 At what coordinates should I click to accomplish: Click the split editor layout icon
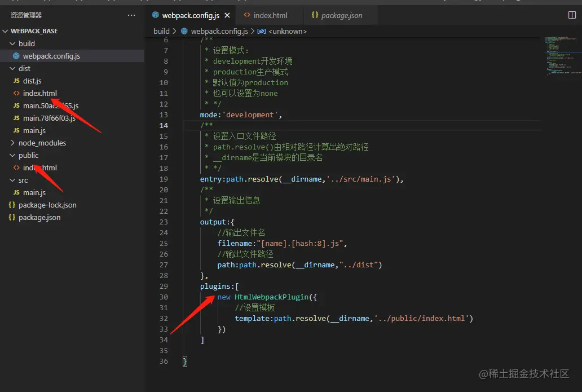click(572, 15)
